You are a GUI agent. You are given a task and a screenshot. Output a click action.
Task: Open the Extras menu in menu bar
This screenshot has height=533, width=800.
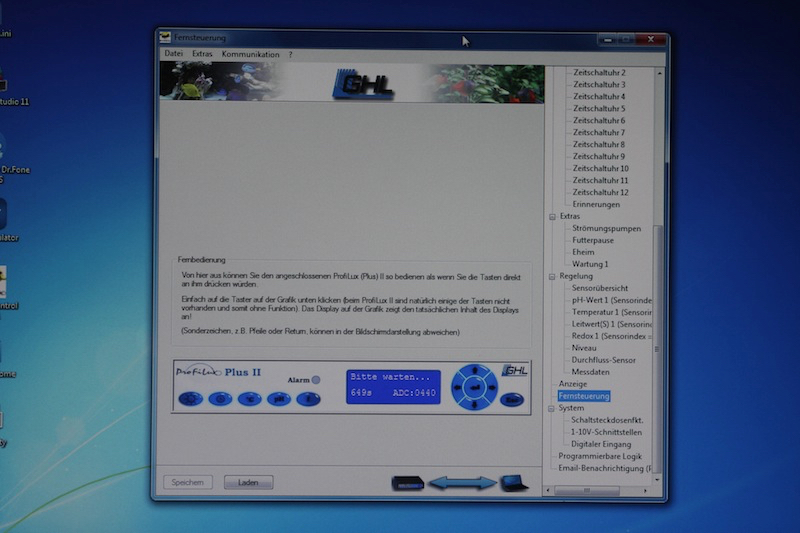[x=202, y=54]
